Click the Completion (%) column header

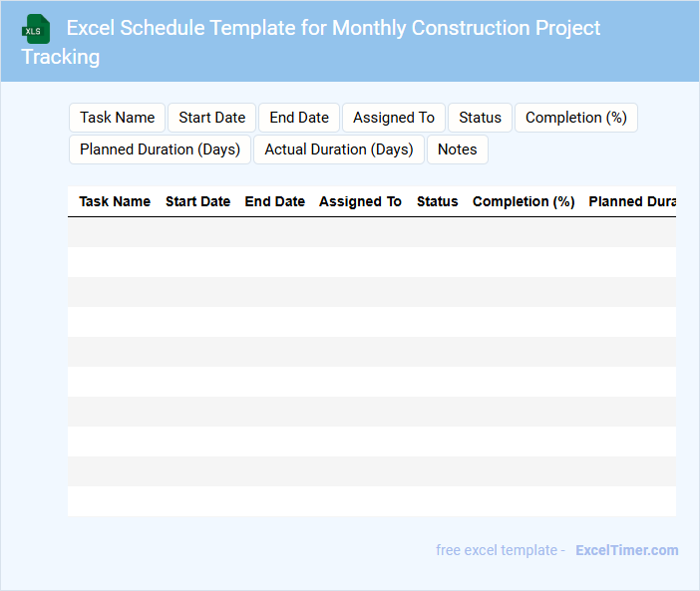524,201
